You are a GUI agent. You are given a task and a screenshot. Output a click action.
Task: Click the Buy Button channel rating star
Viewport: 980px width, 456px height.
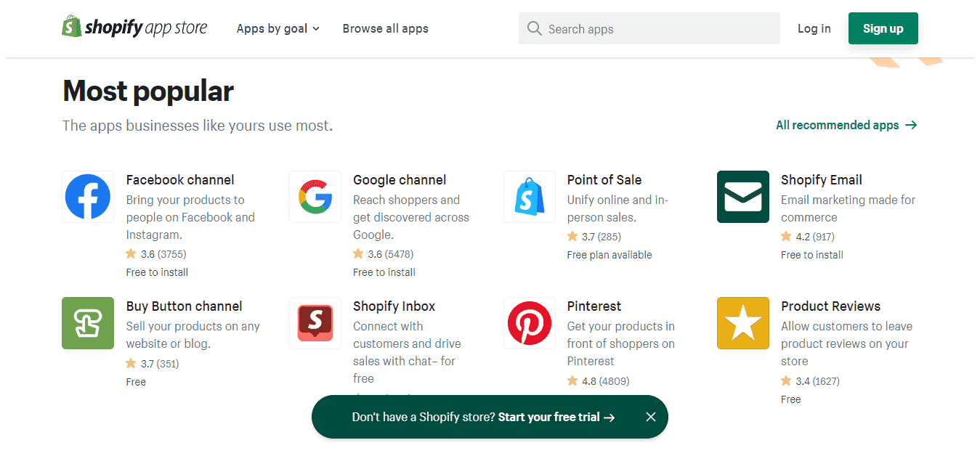(x=131, y=364)
